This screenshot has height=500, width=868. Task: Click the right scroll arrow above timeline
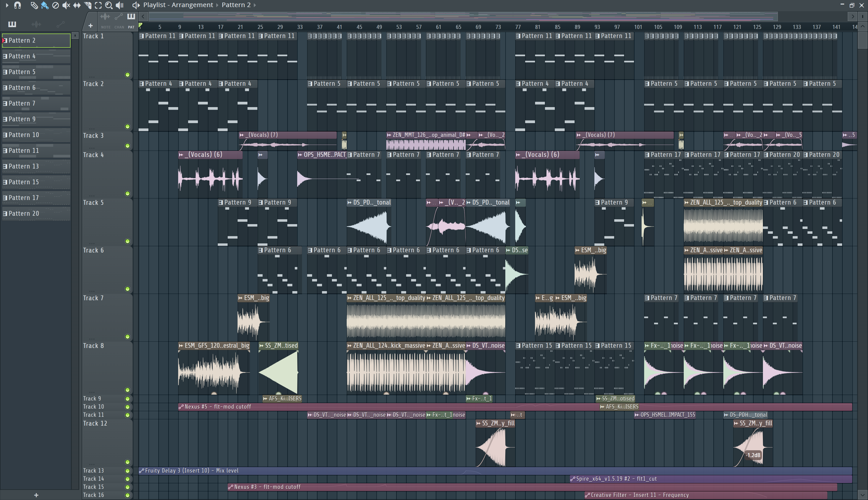tap(853, 16)
